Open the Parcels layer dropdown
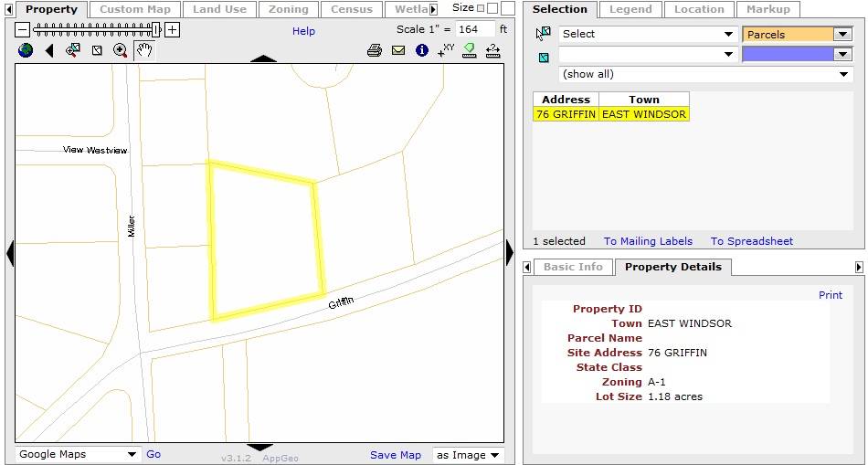Screen dimensions: 868x465 pyautogui.click(x=797, y=35)
